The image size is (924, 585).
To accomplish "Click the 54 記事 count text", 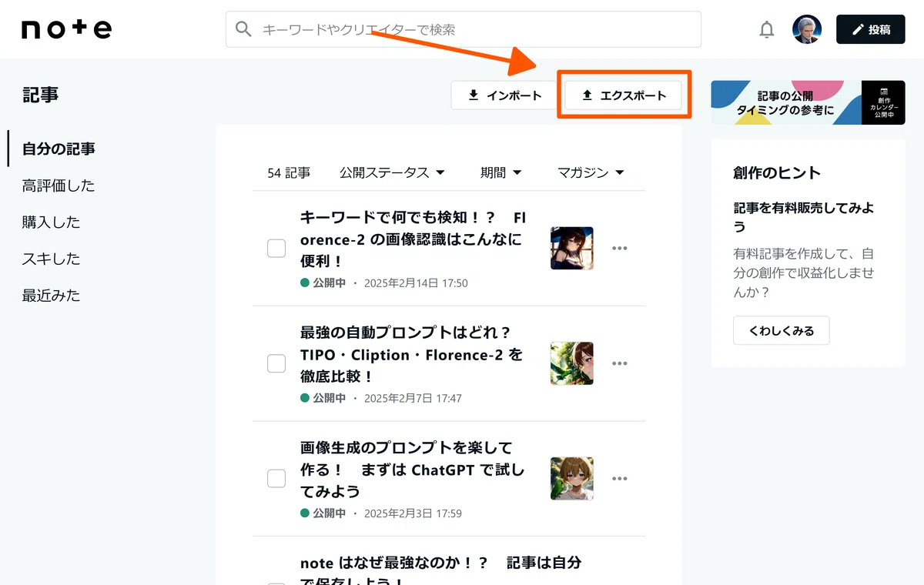I will [289, 173].
